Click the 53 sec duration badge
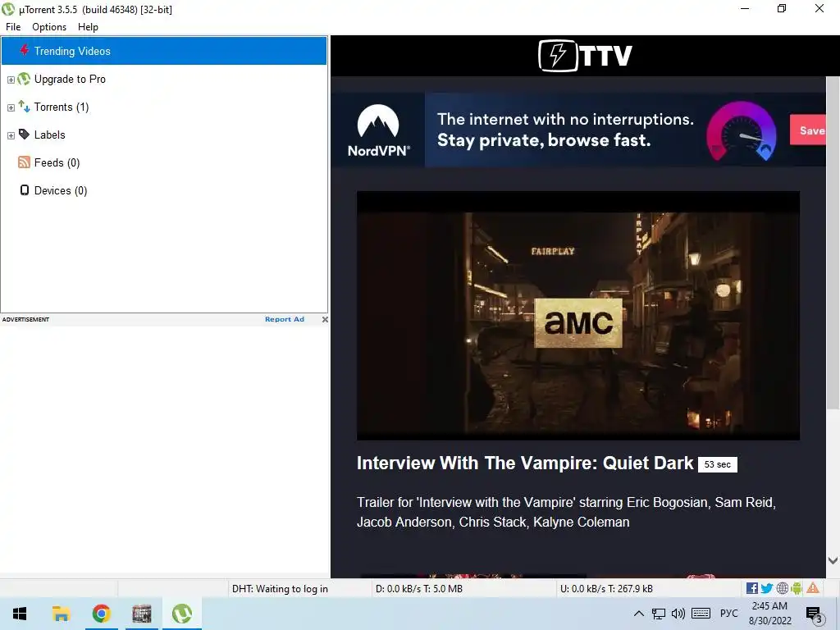 pos(717,464)
